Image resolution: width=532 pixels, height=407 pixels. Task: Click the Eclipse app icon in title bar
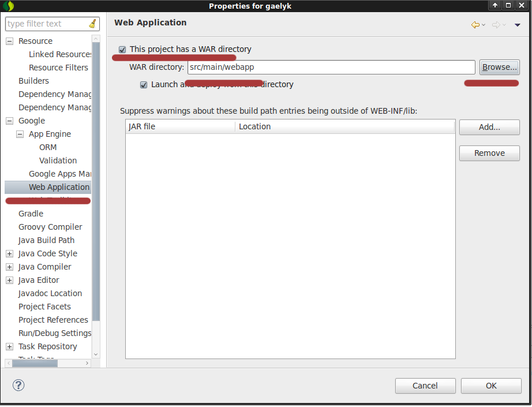pyautogui.click(x=8, y=6)
